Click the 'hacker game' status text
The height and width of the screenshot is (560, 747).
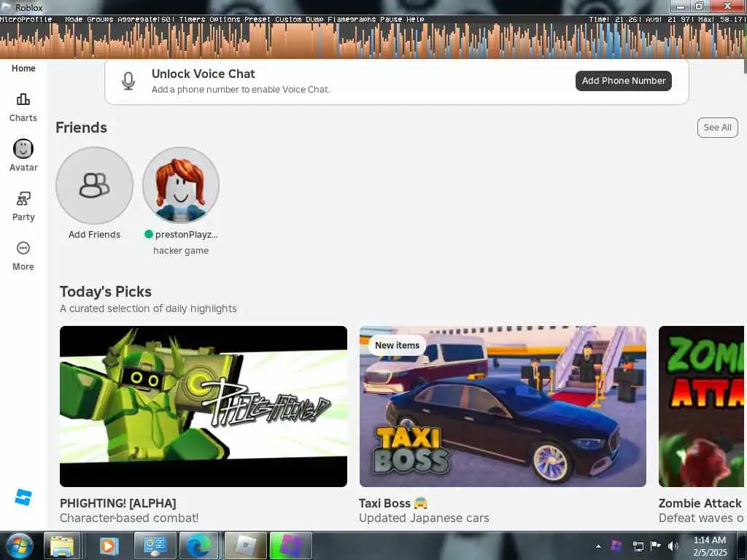coord(181,251)
